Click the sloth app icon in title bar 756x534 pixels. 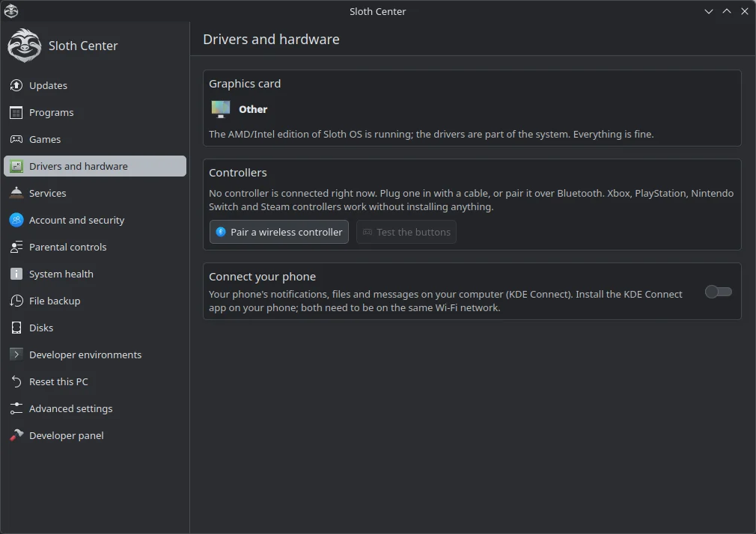pos(10,11)
